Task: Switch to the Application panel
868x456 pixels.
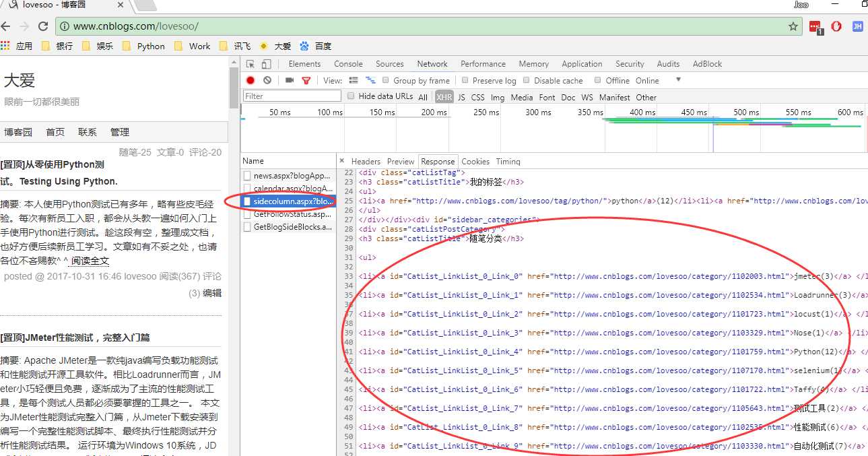Action: [582, 64]
